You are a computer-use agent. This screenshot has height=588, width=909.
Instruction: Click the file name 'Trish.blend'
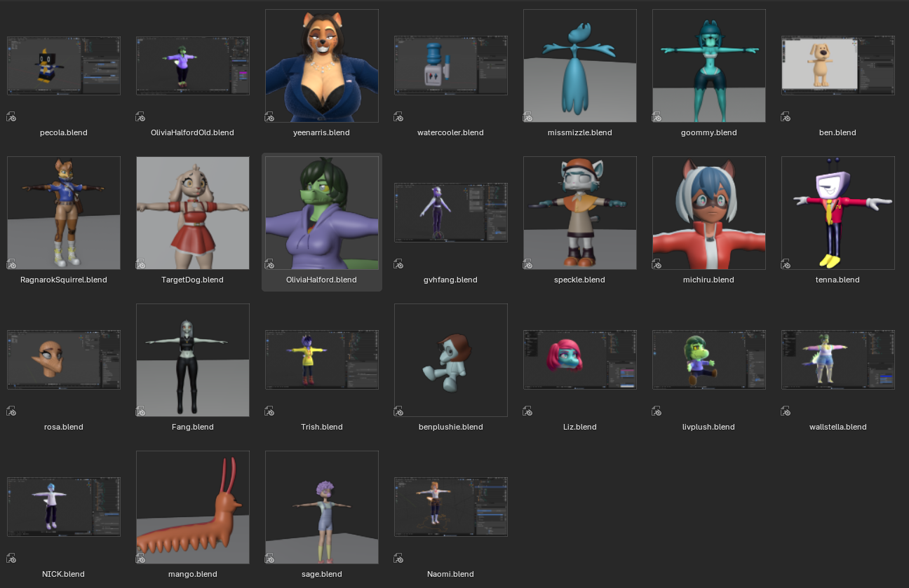click(322, 427)
